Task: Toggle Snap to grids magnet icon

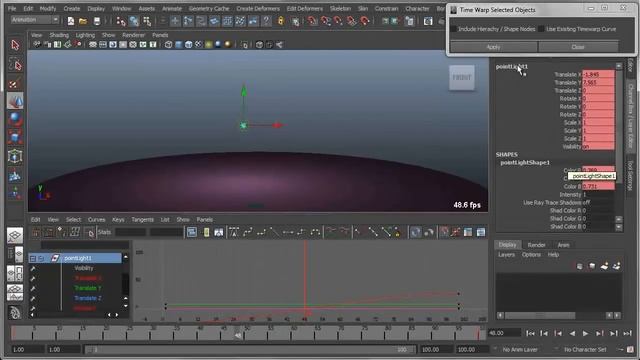Action: tap(313, 21)
